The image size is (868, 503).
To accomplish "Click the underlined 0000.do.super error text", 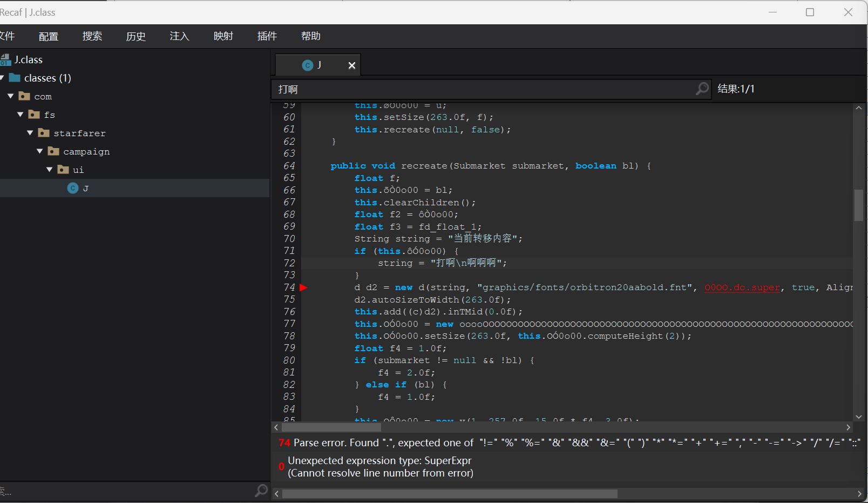I will (x=742, y=287).
